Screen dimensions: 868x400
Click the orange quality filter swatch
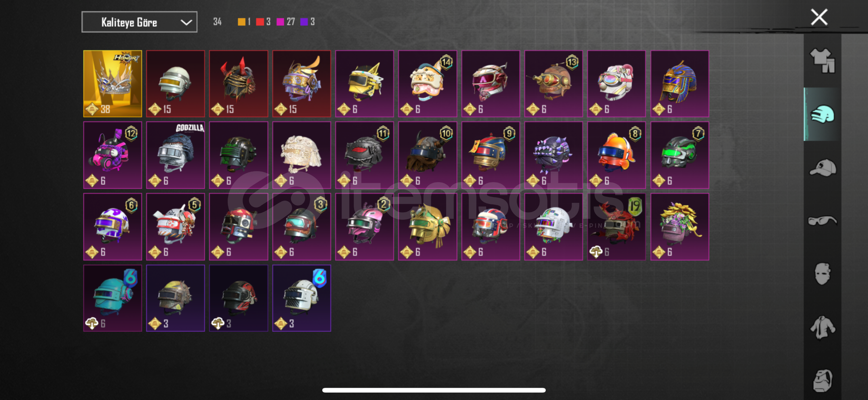[x=241, y=22]
